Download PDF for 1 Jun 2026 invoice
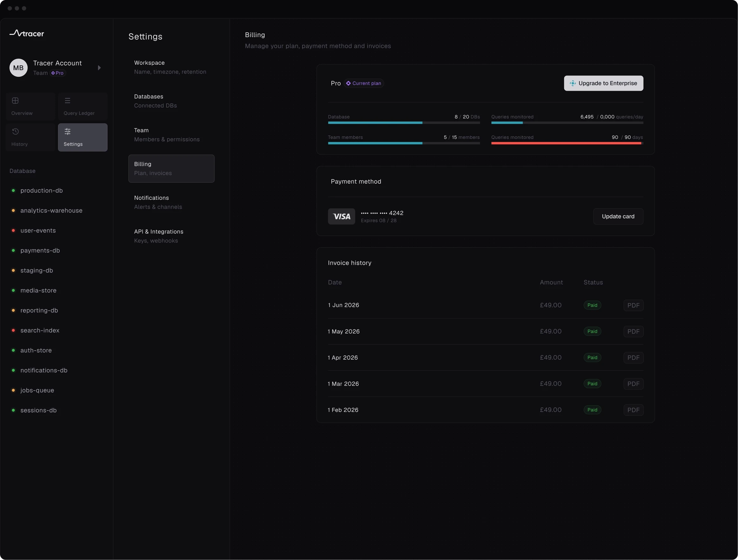The image size is (738, 560). (x=633, y=305)
